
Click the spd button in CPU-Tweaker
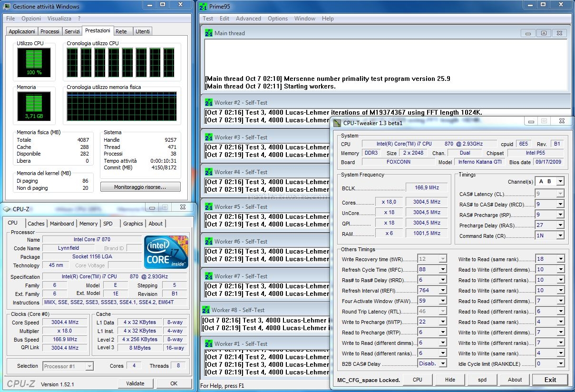pyautogui.click(x=482, y=380)
